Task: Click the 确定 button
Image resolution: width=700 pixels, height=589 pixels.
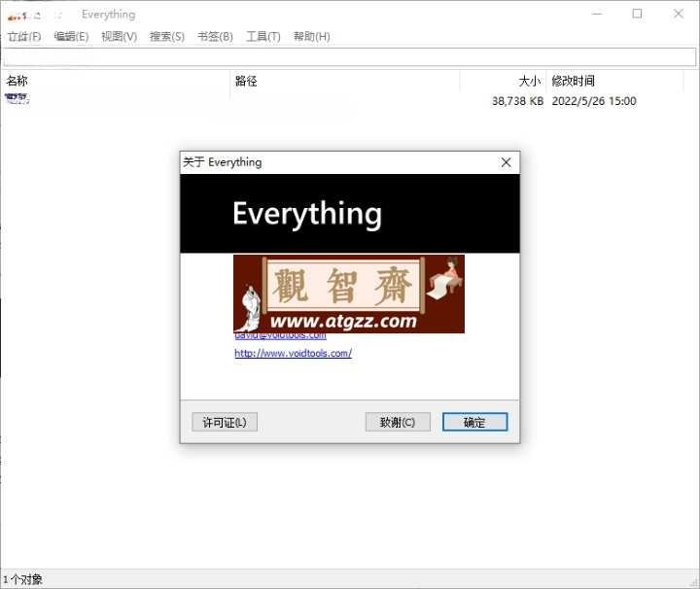Action: click(475, 422)
